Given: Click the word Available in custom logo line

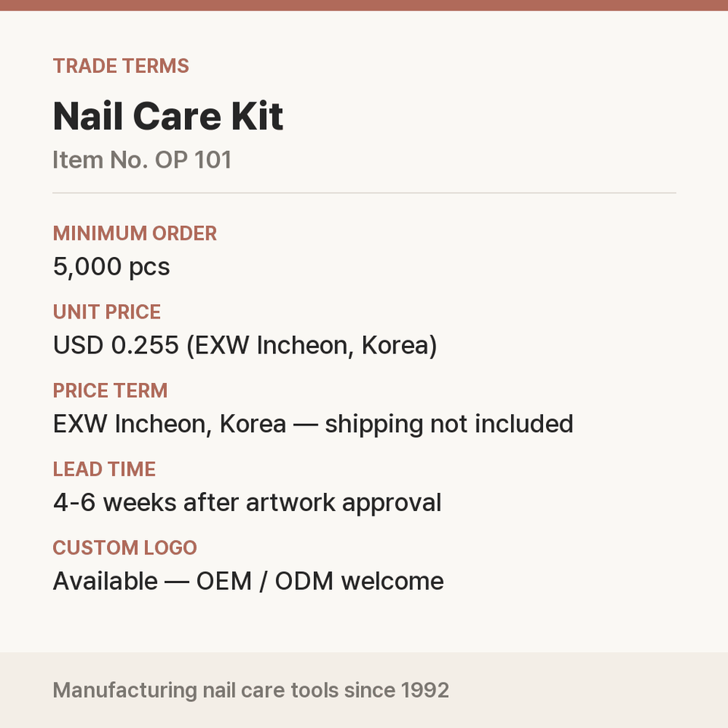Looking at the screenshot, I should tap(105, 582).
